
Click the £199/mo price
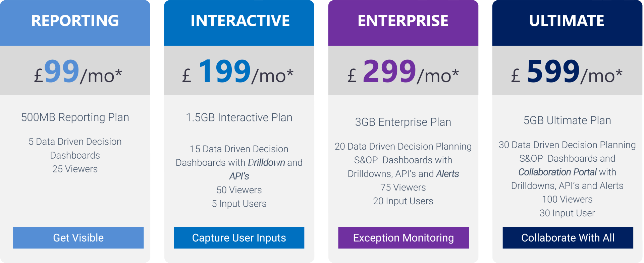238,72
